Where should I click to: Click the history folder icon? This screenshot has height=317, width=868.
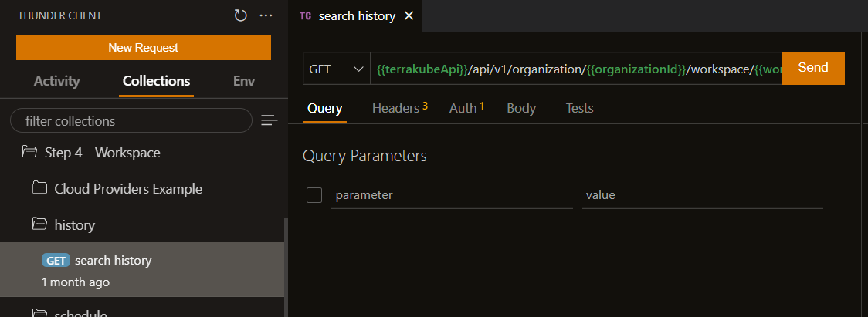tap(39, 225)
